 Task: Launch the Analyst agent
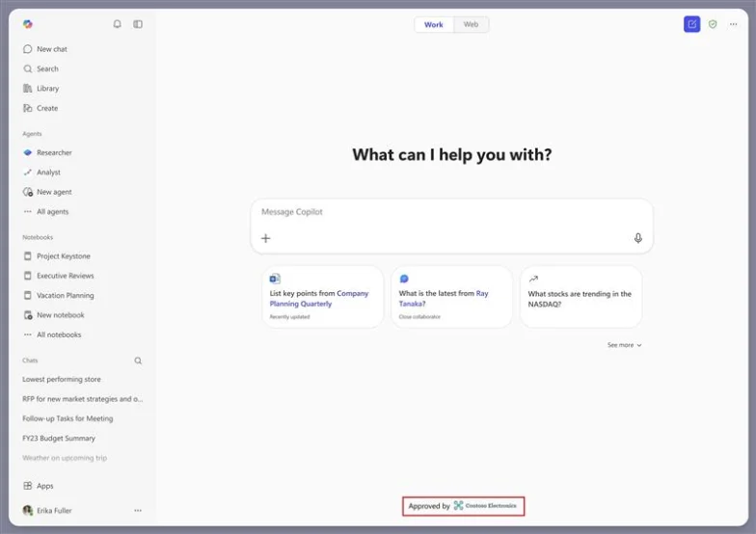tap(41, 173)
